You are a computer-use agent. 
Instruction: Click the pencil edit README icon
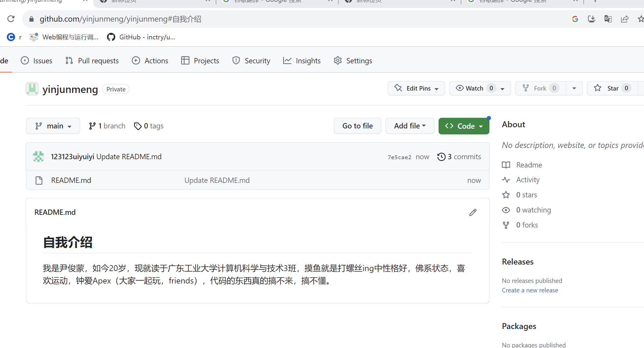tap(473, 212)
